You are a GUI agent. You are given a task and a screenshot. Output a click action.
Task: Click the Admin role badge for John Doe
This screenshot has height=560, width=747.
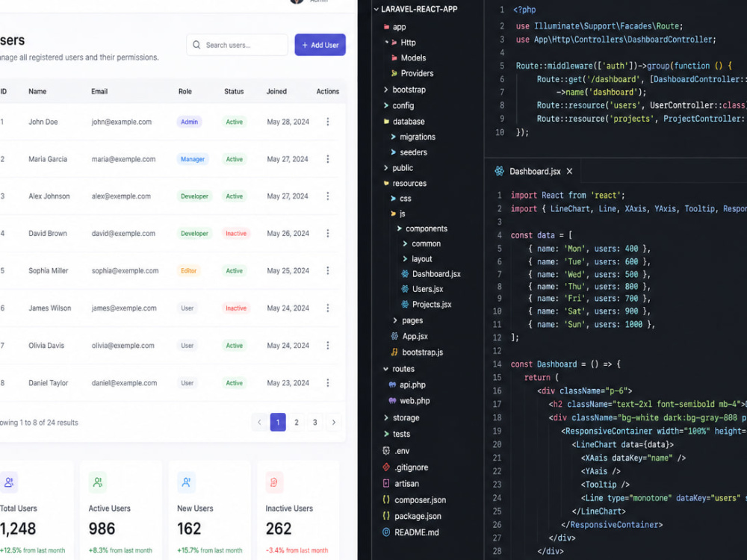(x=189, y=122)
